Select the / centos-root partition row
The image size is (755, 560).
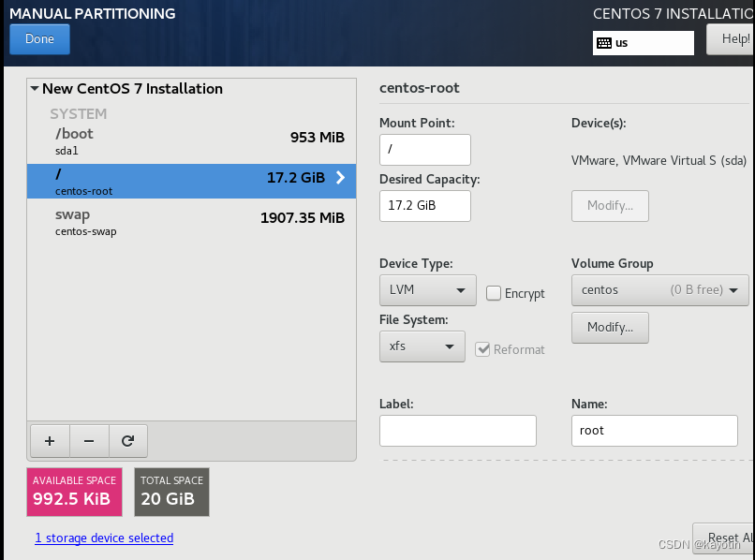[x=192, y=181]
